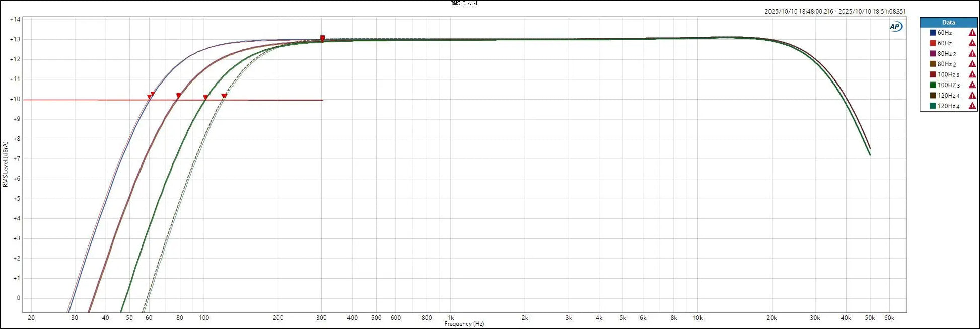Select the cursor marker at 300 Hz
This screenshot has height=329, width=980.
click(322, 38)
